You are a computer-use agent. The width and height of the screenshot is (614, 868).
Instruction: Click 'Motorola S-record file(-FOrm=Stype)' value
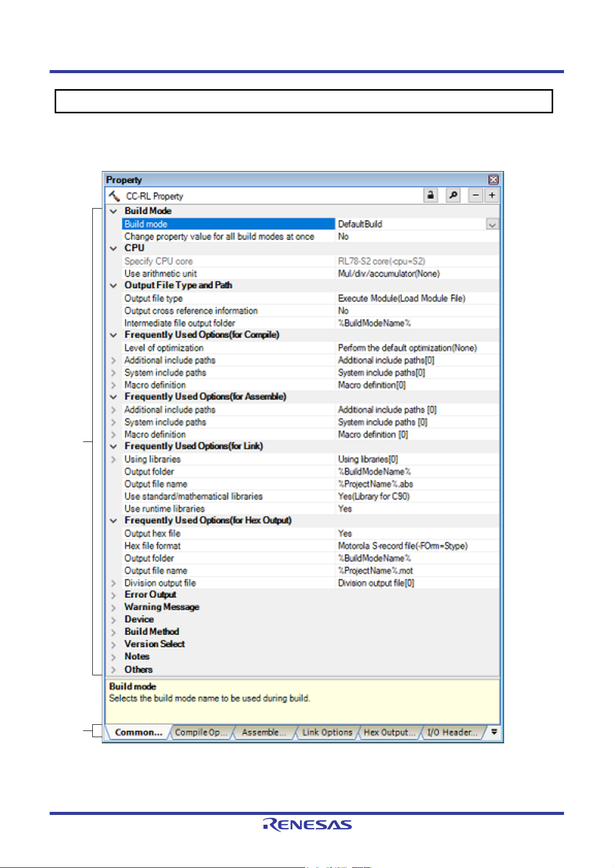[x=403, y=546]
